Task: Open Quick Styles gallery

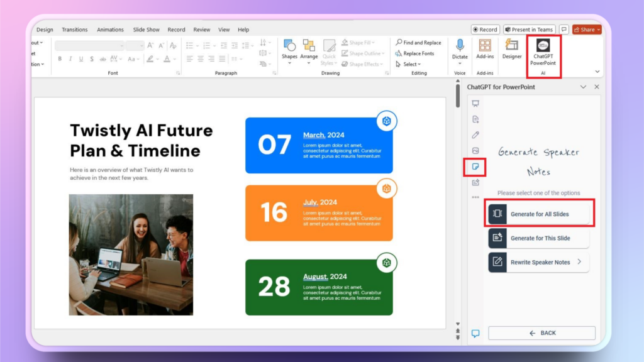Action: pos(329,52)
